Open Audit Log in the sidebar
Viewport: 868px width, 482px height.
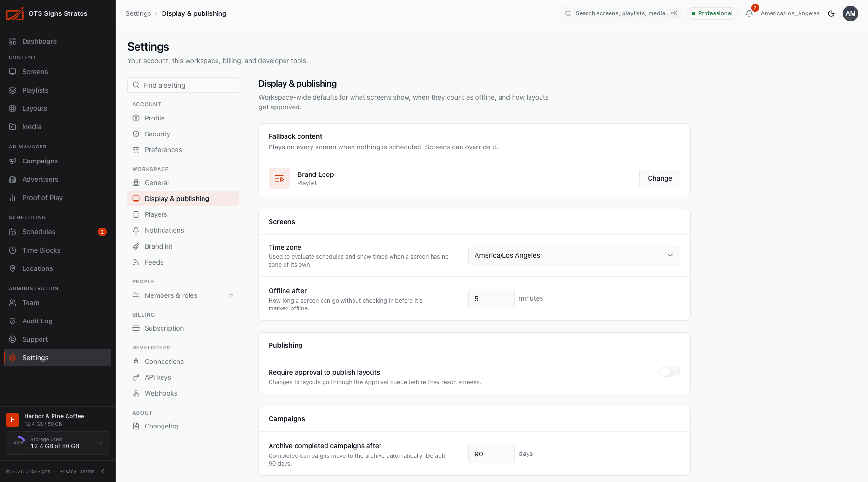click(58, 321)
